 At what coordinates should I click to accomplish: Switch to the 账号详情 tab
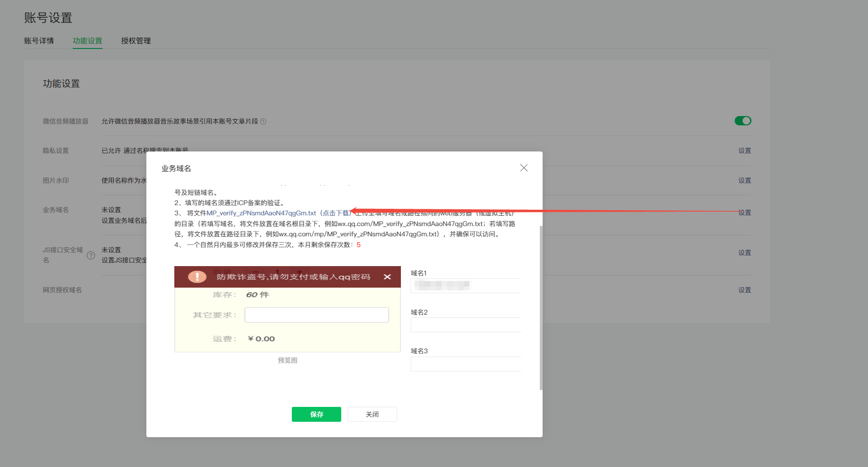tap(39, 41)
